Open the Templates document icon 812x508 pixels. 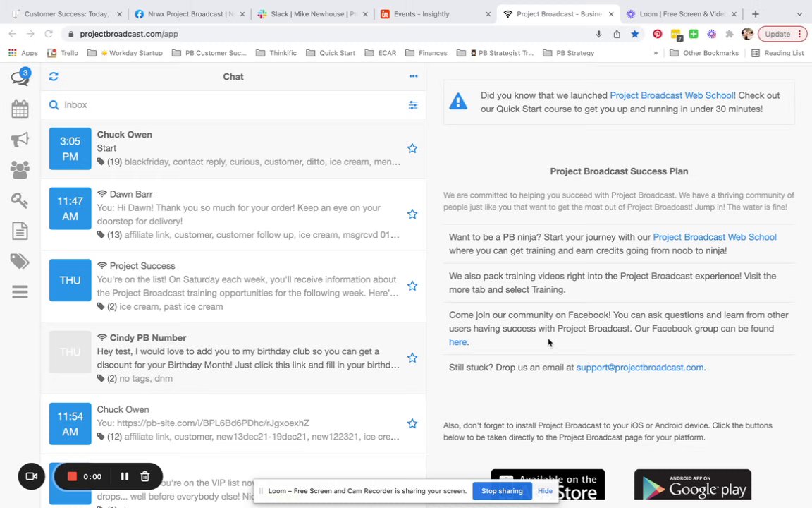click(x=20, y=231)
